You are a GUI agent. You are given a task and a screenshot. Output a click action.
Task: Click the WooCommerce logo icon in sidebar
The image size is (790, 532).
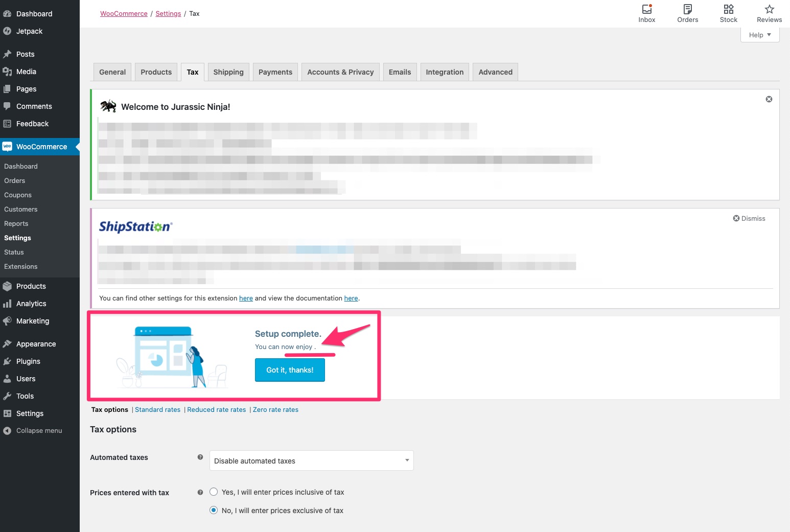tap(7, 147)
